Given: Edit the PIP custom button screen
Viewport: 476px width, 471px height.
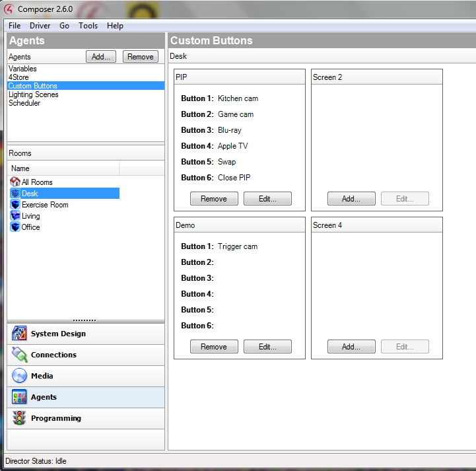Looking at the screenshot, I should (267, 199).
